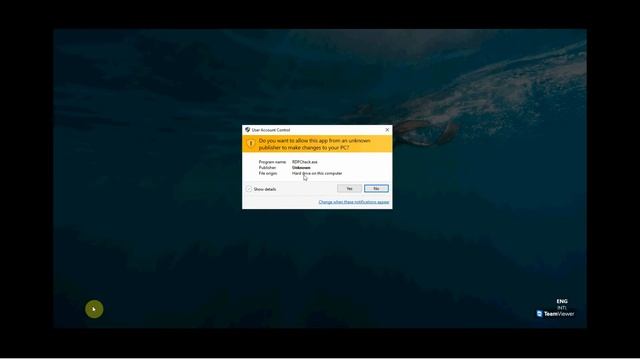Image resolution: width=640 pixels, height=360 pixels.
Task: Close the User Account Control dialog
Action: tap(387, 130)
